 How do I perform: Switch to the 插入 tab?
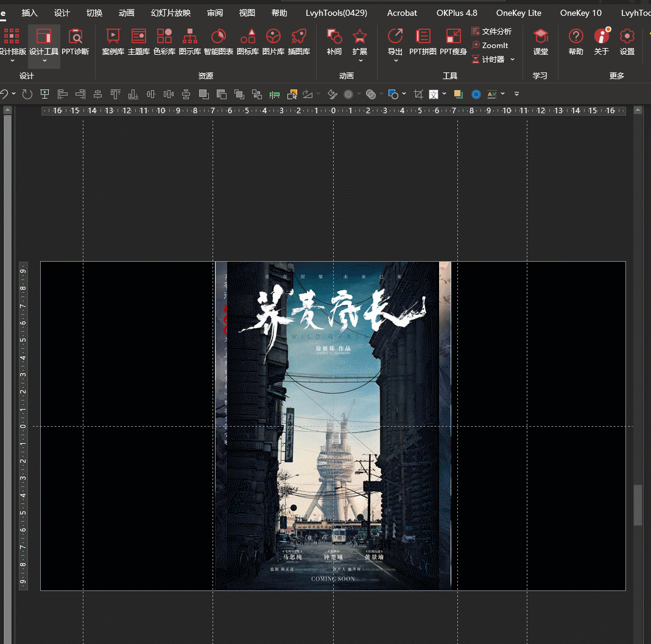click(29, 13)
